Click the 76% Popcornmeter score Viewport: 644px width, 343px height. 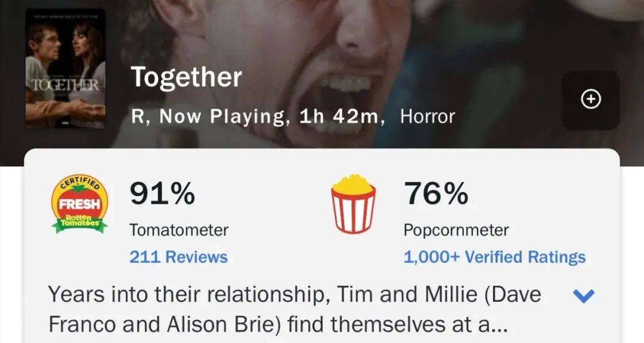pyautogui.click(x=436, y=193)
